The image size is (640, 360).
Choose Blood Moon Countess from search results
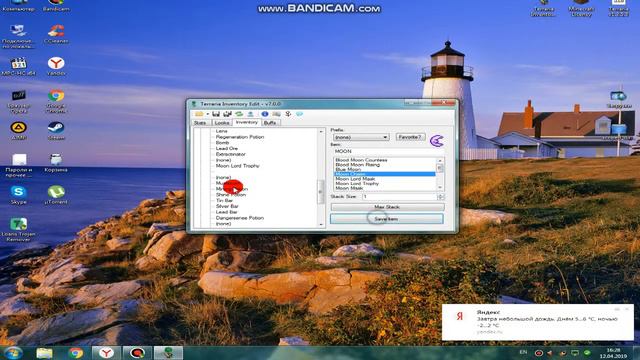click(361, 160)
